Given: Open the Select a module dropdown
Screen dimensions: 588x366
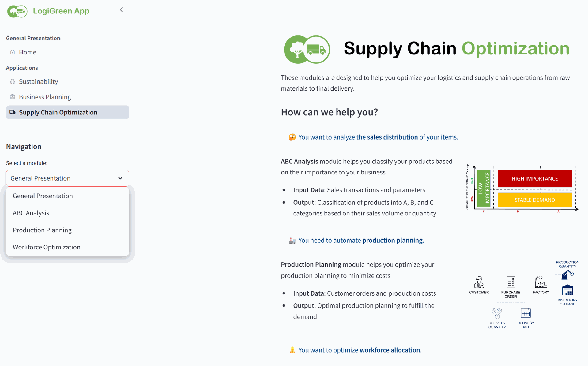Looking at the screenshot, I should click(x=67, y=178).
